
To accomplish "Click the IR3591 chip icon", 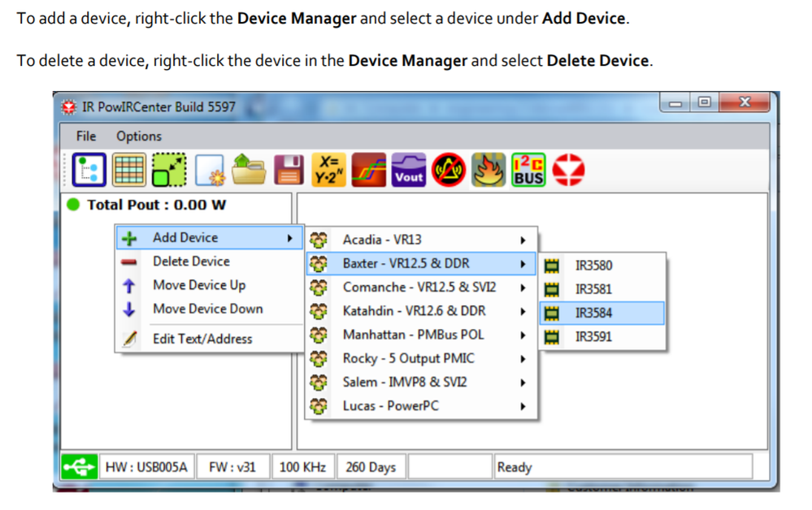I will (x=552, y=337).
